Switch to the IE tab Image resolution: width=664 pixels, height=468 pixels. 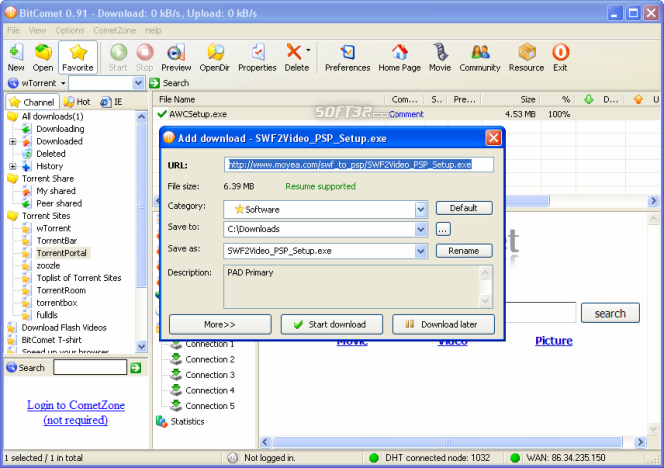(x=111, y=102)
